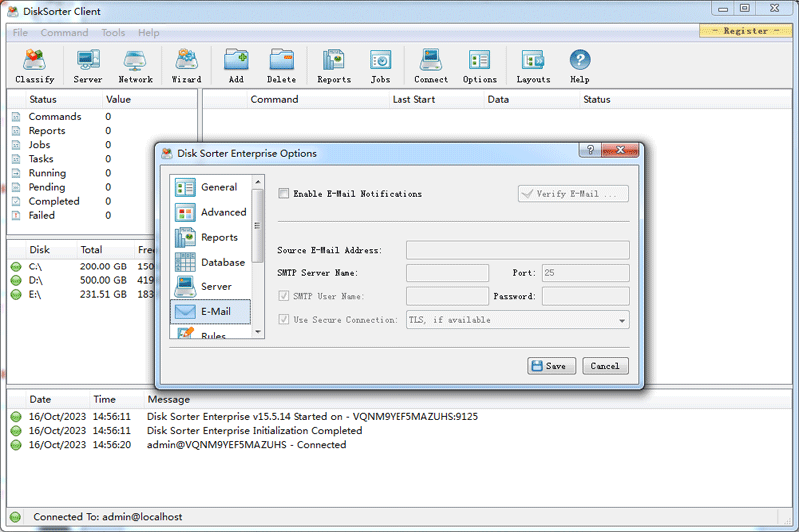Select Server in the options sidebar
Viewport: 799px width, 532px height.
point(212,286)
